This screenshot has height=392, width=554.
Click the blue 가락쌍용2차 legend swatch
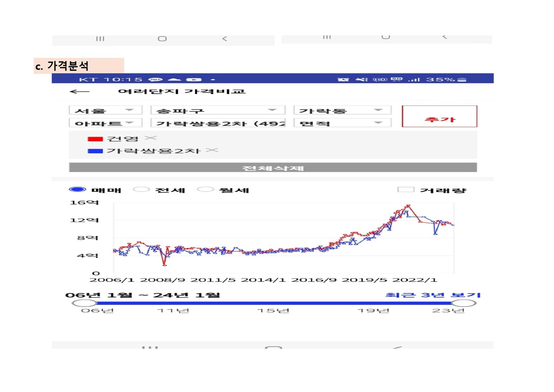[x=95, y=151]
